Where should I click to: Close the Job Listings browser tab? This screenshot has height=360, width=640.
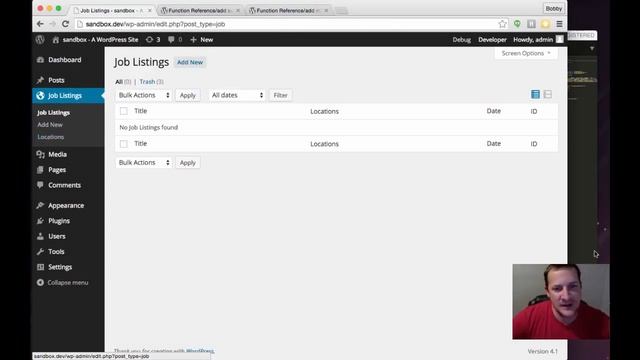point(149,10)
